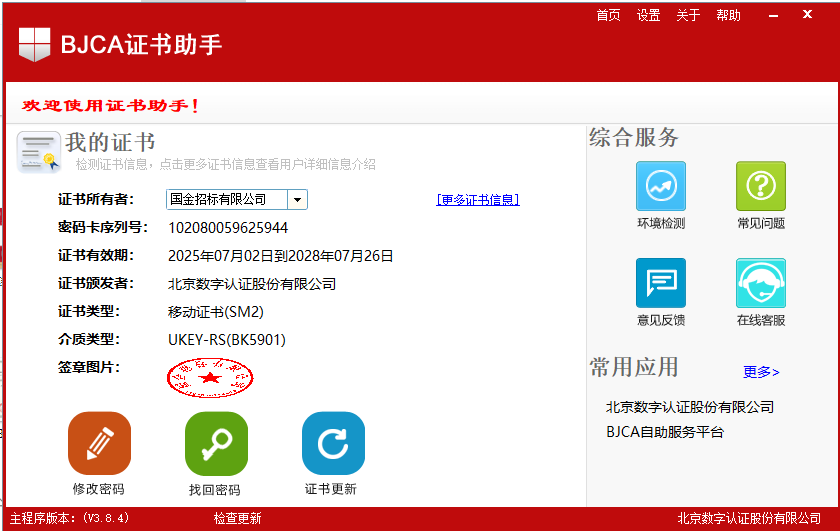The height and width of the screenshot is (531, 840).
Task: Open the 关于 about menu
Action: click(688, 15)
